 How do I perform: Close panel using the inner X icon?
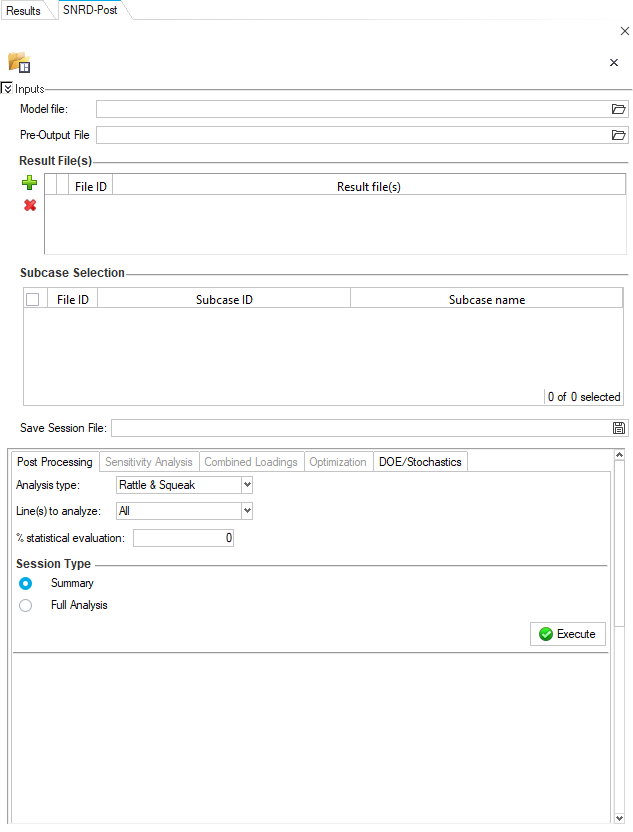(x=614, y=63)
